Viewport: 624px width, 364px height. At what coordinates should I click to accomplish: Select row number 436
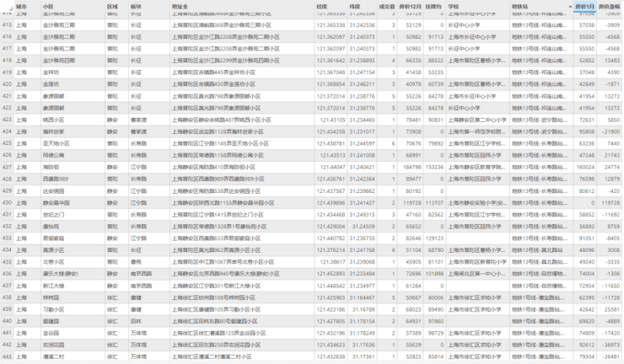coord(7,274)
